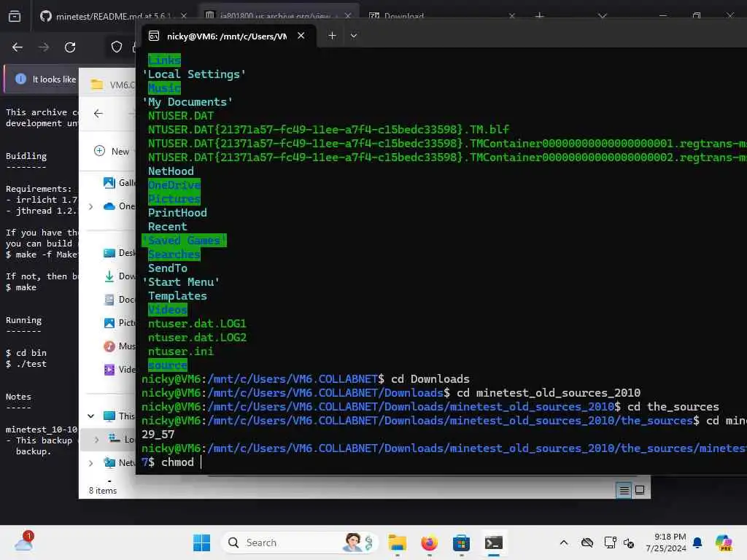The width and height of the screenshot is (747, 560).
Task: Expand the Local Disk node
Action: point(96,440)
